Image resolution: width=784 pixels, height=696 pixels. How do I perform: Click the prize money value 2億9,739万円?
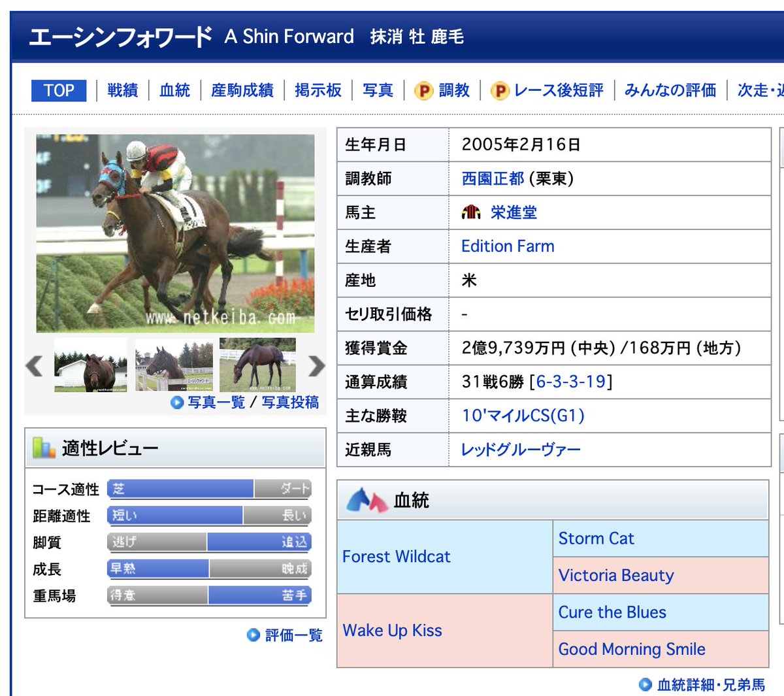coord(514,348)
